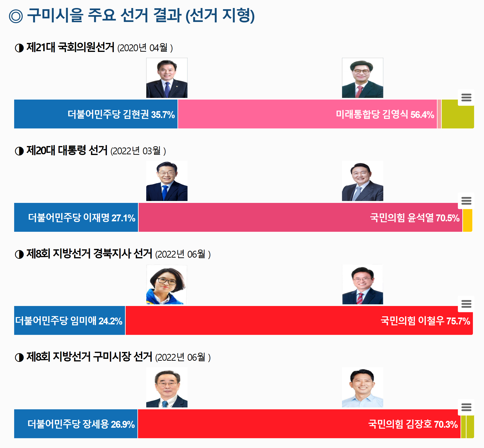
Task: Select the 이재명 27.1% bar segment
Action: (x=76, y=217)
